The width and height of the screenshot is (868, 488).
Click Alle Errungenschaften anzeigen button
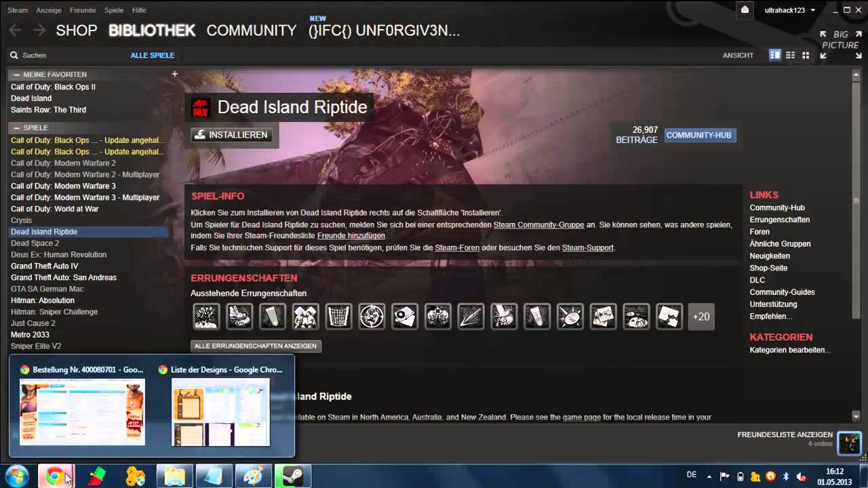tap(256, 346)
